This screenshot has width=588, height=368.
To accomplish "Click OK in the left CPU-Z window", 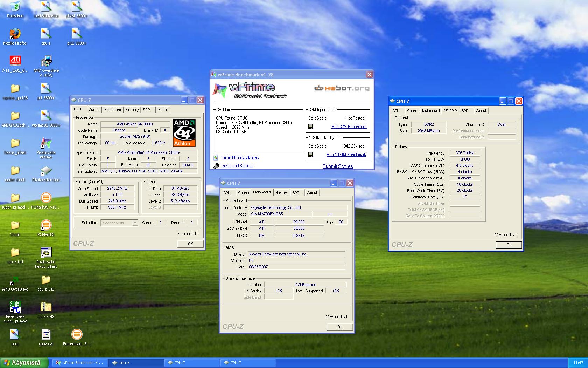I will (190, 244).
